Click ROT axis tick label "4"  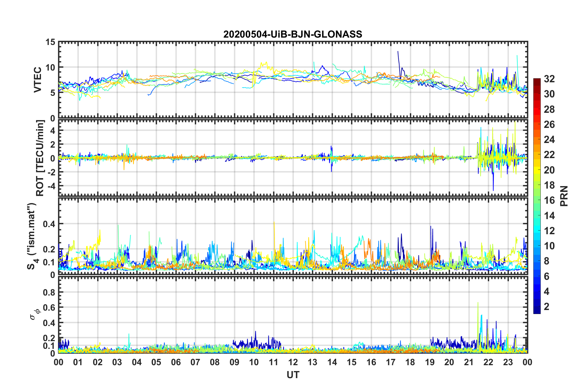(53, 131)
